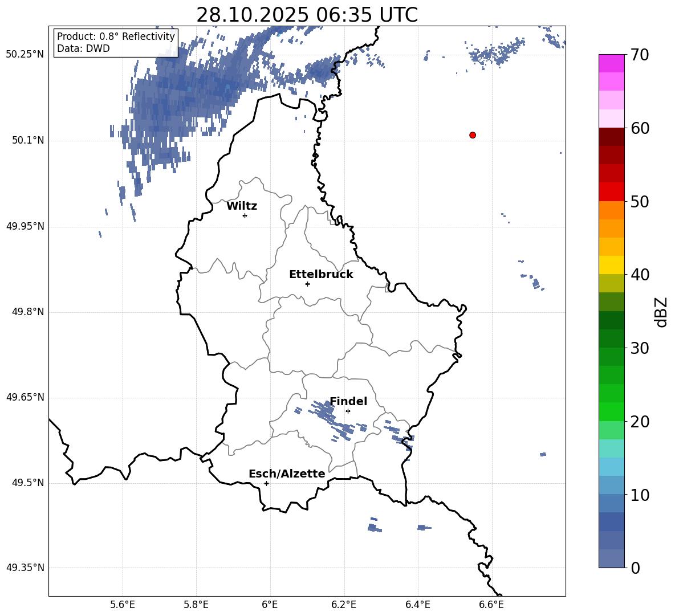Click the 6.2°E longitude tick label
The image size is (675, 616).
tap(344, 605)
